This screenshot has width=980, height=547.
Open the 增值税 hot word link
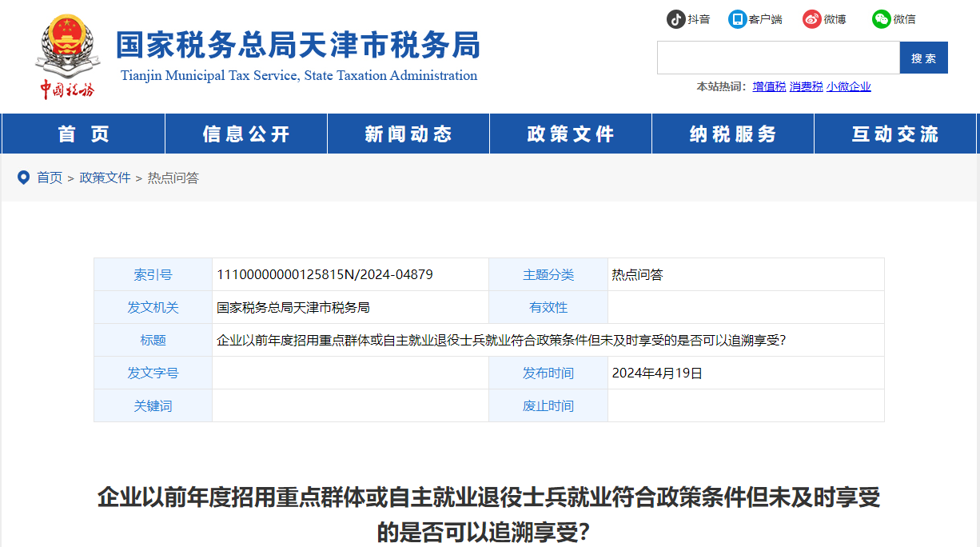point(768,86)
